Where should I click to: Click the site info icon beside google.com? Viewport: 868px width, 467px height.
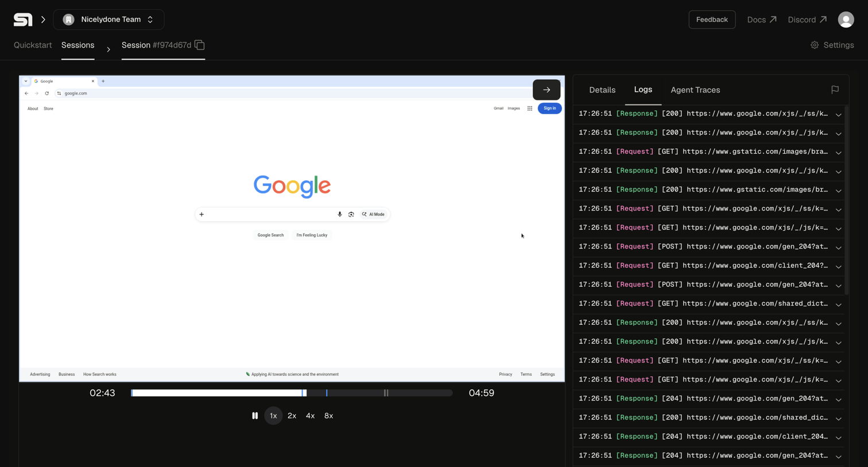click(59, 94)
